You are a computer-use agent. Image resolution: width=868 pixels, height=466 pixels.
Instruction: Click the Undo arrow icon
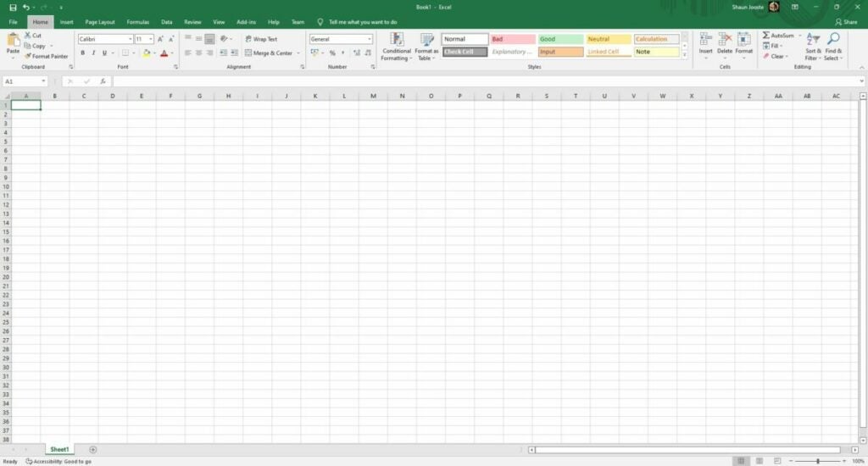point(26,7)
